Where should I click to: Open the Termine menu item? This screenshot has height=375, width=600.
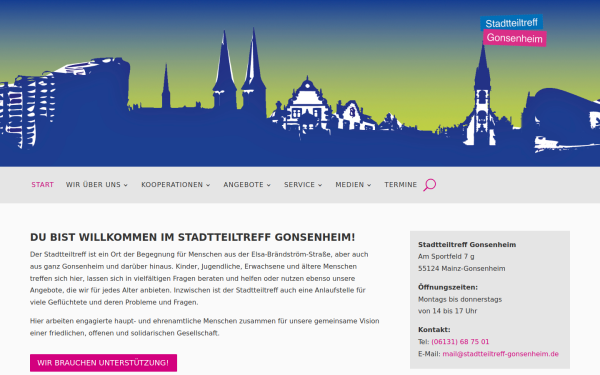click(401, 185)
